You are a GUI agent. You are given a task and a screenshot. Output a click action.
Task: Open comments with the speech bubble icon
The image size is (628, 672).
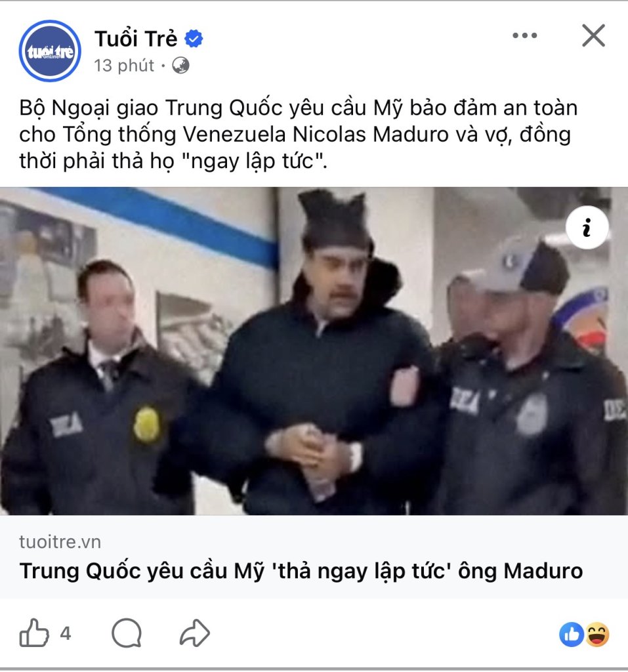[127, 633]
